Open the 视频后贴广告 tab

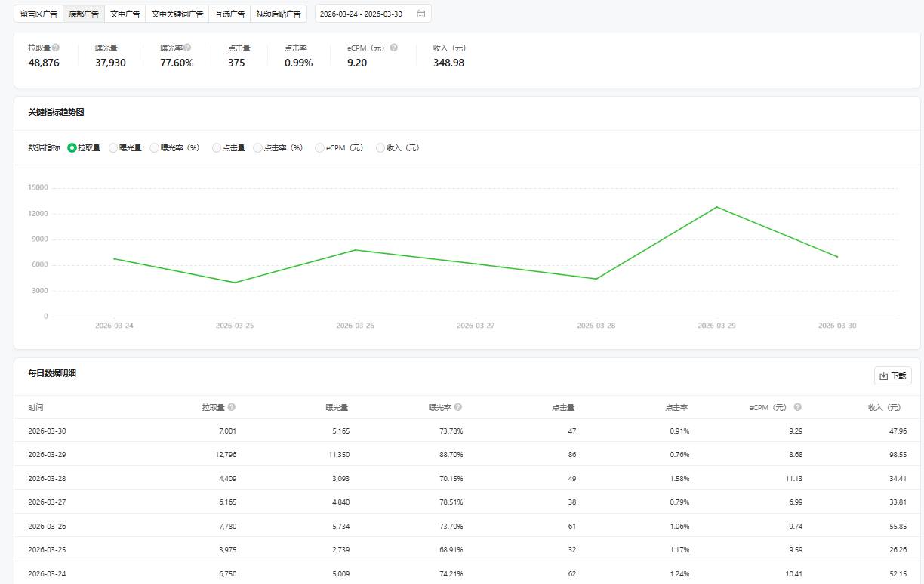pos(278,14)
